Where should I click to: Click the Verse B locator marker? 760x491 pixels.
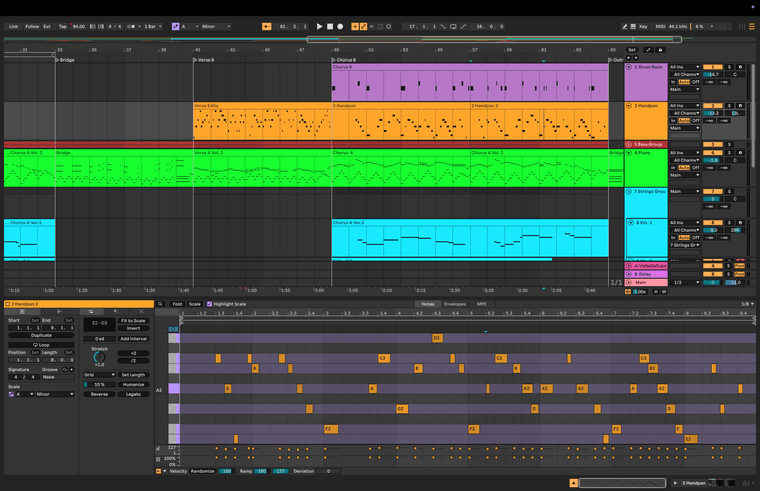tap(204, 60)
